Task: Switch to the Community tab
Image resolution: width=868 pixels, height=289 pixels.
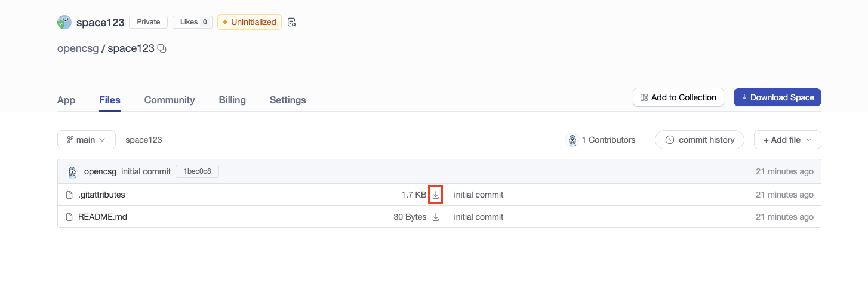Action: [x=170, y=100]
